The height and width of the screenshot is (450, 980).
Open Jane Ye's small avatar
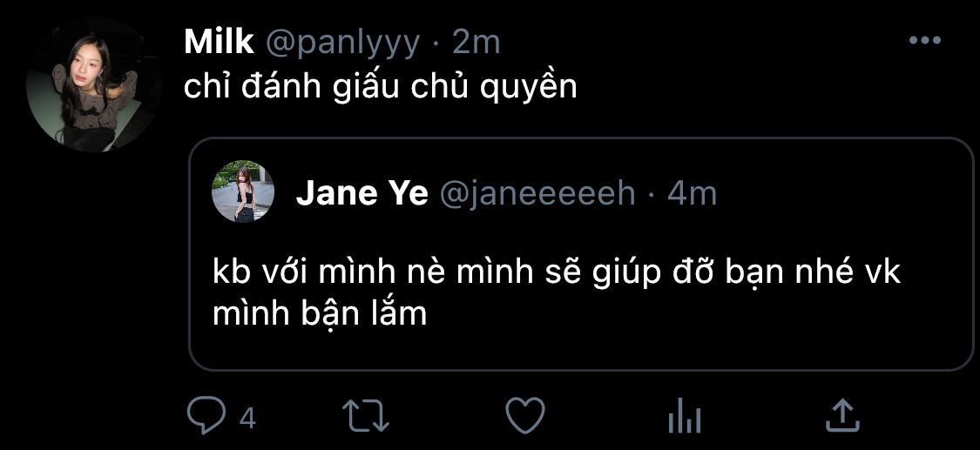pos(243,191)
